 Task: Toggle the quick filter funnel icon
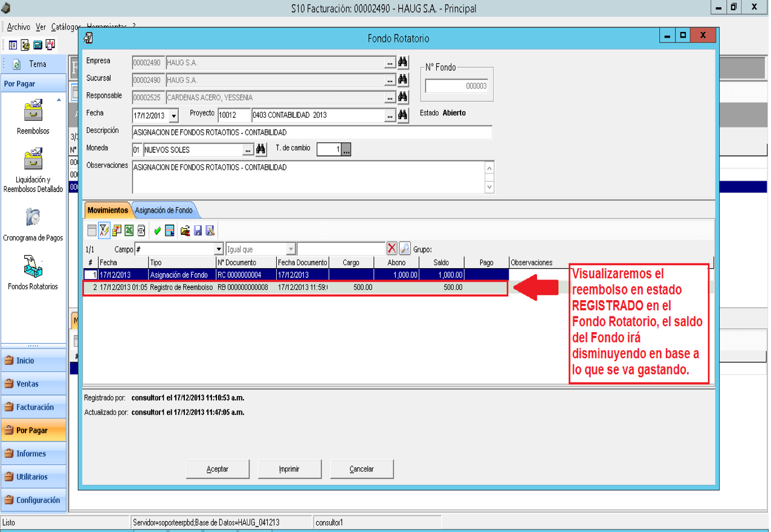104,230
